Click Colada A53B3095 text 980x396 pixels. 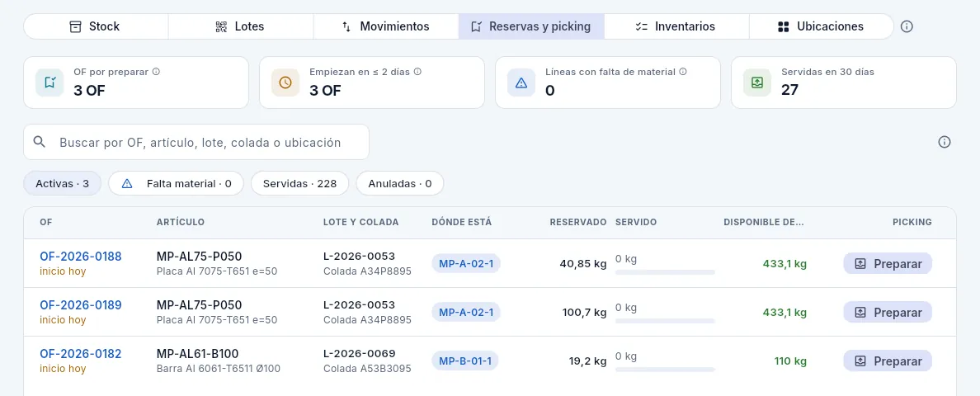(x=368, y=369)
